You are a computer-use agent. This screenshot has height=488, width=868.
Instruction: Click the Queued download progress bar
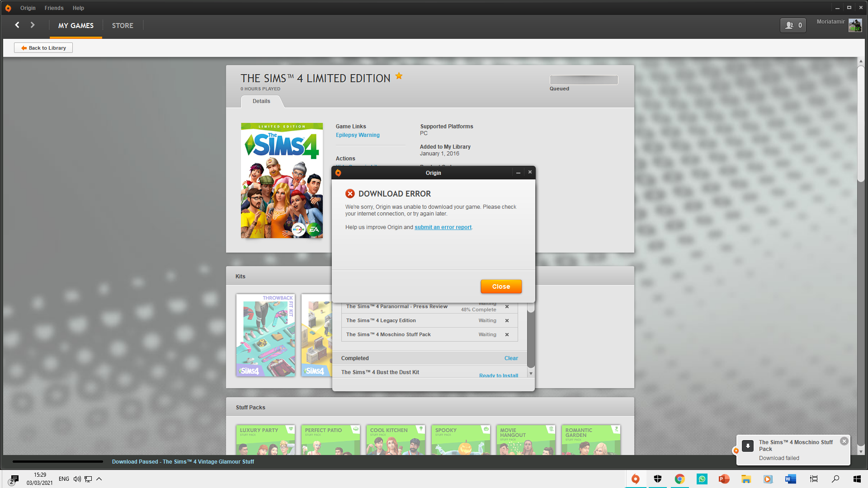click(x=584, y=80)
